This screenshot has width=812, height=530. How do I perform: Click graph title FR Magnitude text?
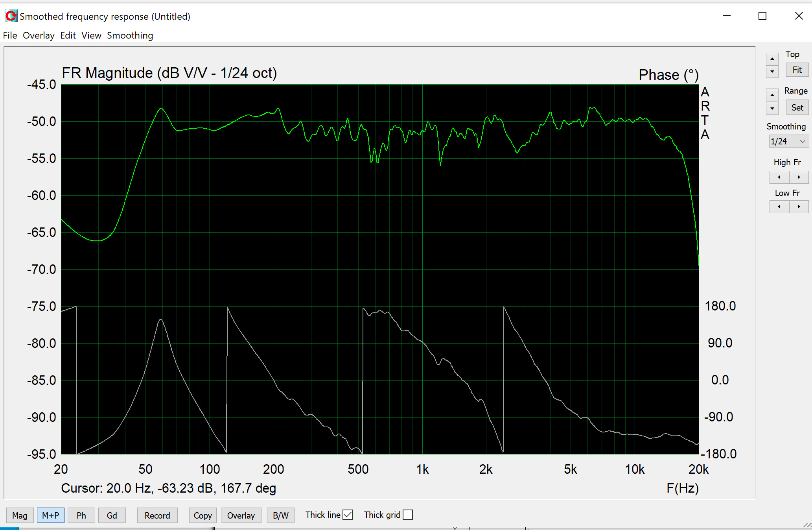(169, 73)
